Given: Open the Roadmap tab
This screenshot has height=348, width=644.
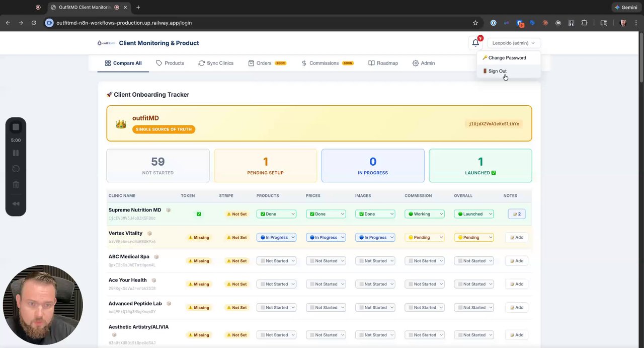Looking at the screenshot, I should click(x=383, y=63).
